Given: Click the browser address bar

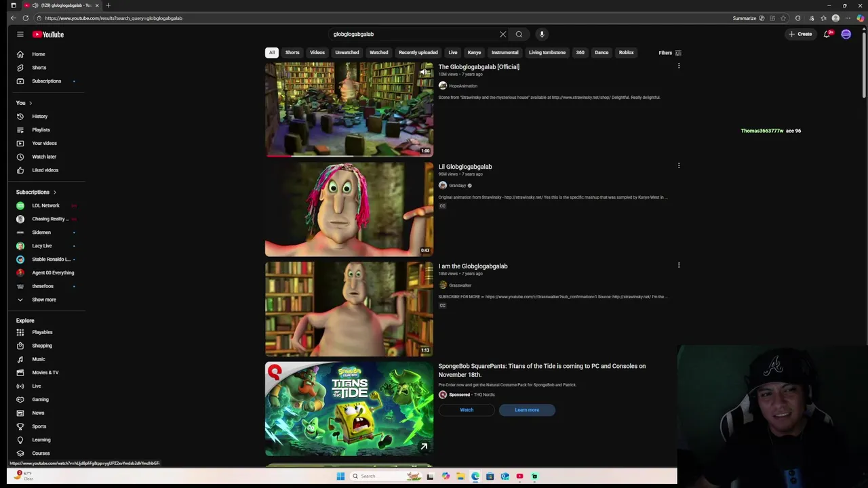Looking at the screenshot, I should coord(380,18).
